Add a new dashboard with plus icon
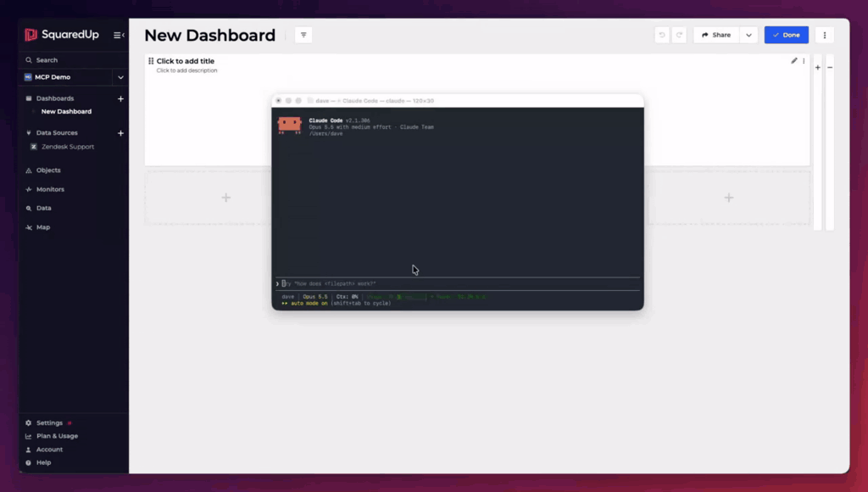This screenshot has height=492, width=868. click(x=120, y=98)
